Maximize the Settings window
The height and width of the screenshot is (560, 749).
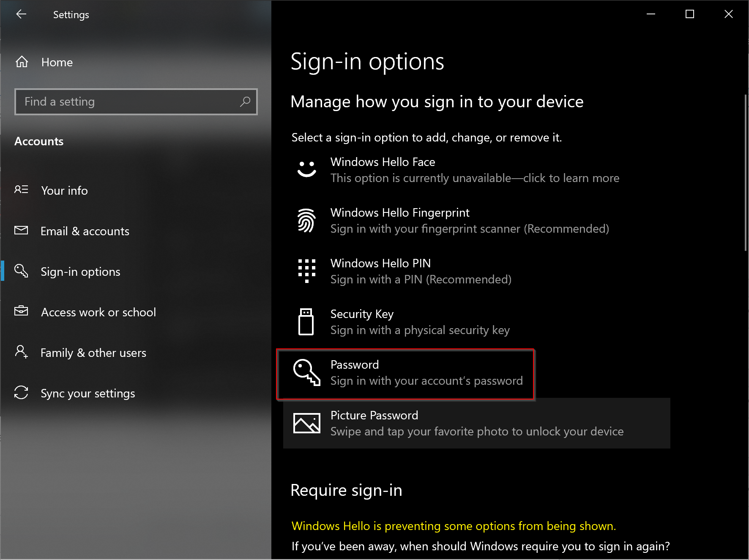[690, 14]
